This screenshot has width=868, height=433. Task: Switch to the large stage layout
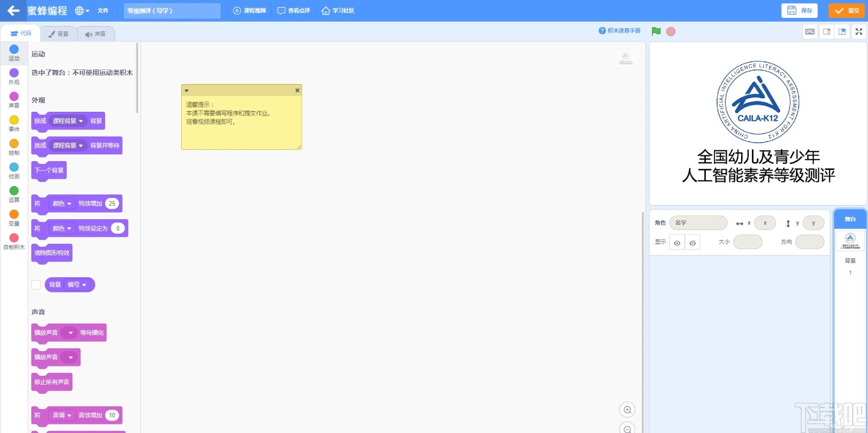click(x=842, y=31)
